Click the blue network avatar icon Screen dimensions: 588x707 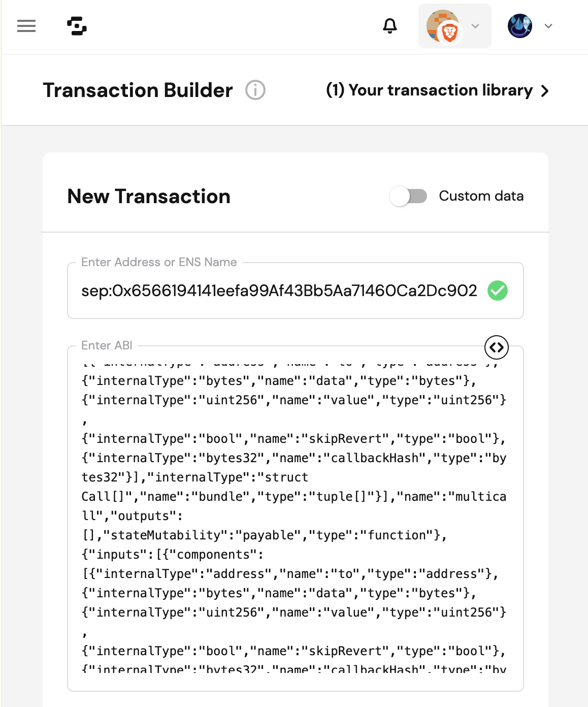[519, 26]
